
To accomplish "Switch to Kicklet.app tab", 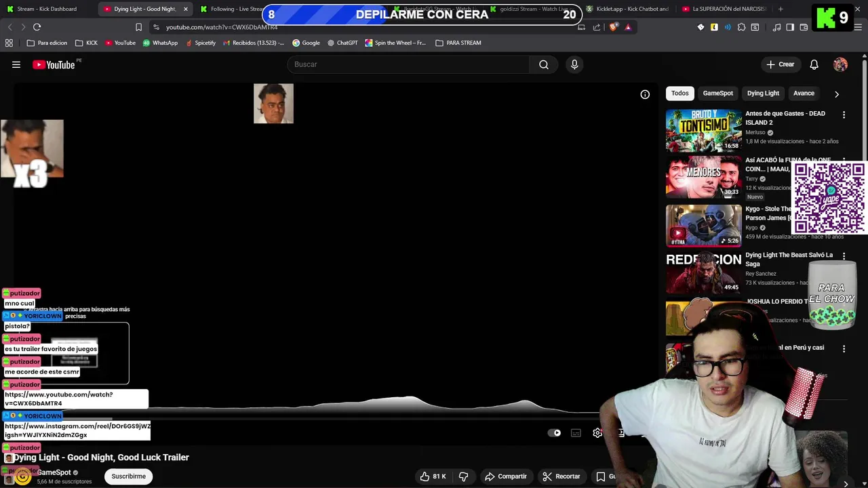I will (x=627, y=9).
